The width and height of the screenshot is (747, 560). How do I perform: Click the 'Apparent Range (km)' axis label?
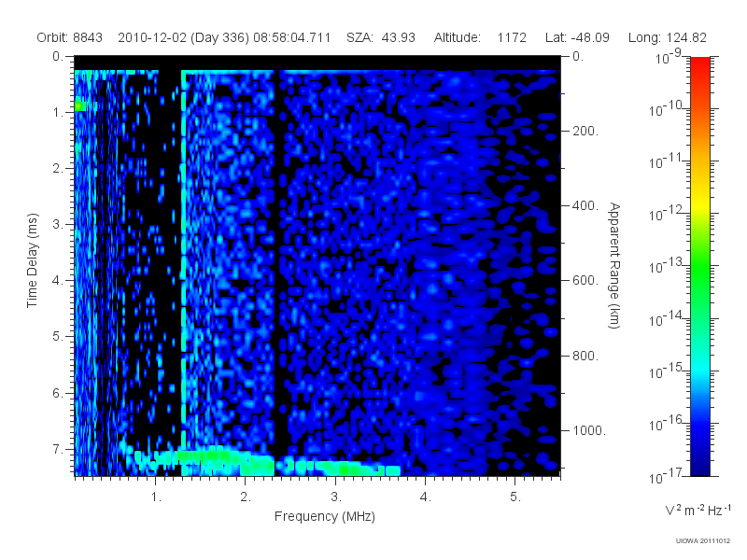pyautogui.click(x=614, y=265)
